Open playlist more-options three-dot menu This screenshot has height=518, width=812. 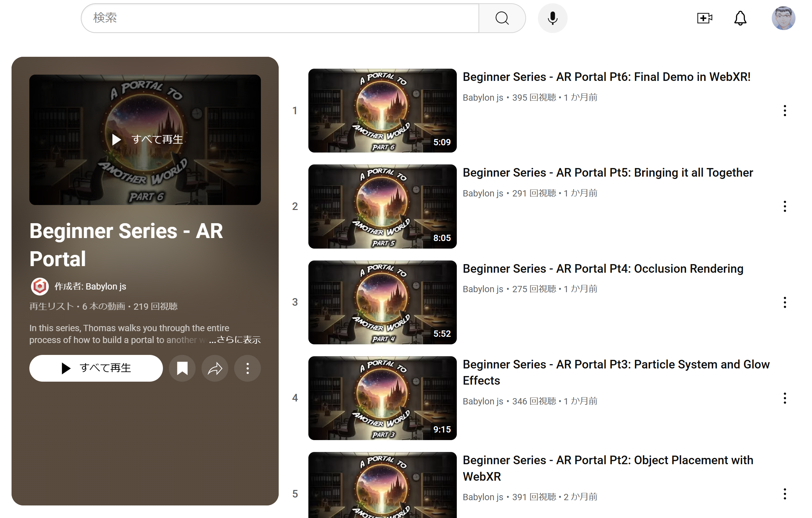(x=247, y=368)
